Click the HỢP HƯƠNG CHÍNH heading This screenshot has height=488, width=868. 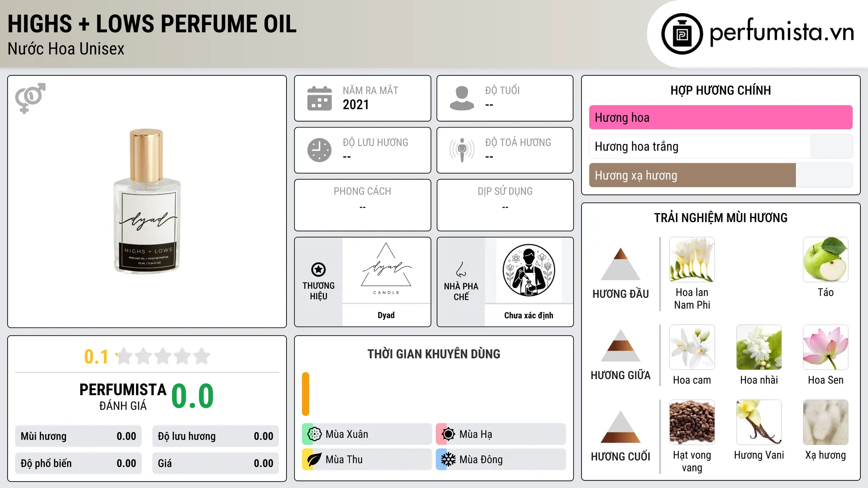point(721,90)
